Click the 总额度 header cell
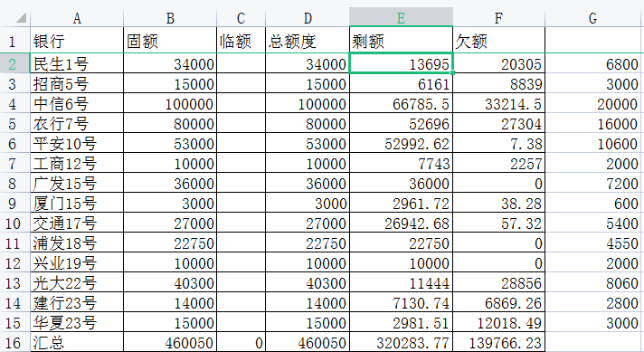 [308, 41]
